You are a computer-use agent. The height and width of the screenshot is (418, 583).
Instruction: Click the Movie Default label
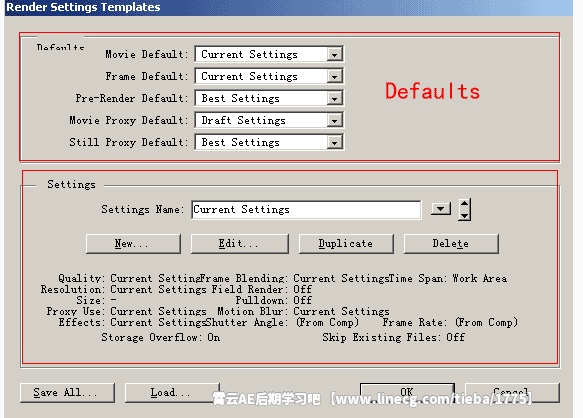click(x=147, y=54)
